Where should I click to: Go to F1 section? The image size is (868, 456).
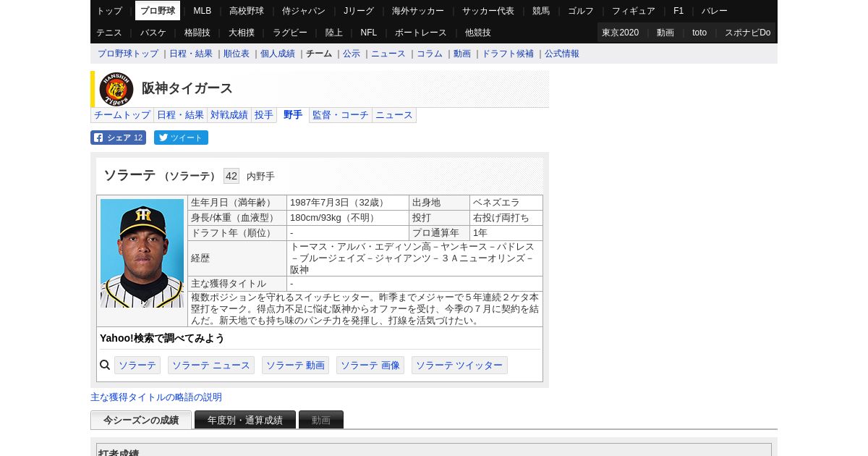click(x=678, y=11)
